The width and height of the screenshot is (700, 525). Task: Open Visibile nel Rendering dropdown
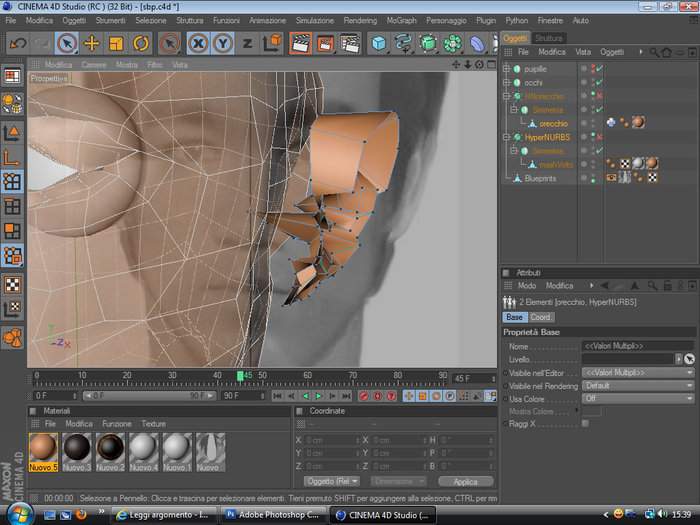pos(637,385)
